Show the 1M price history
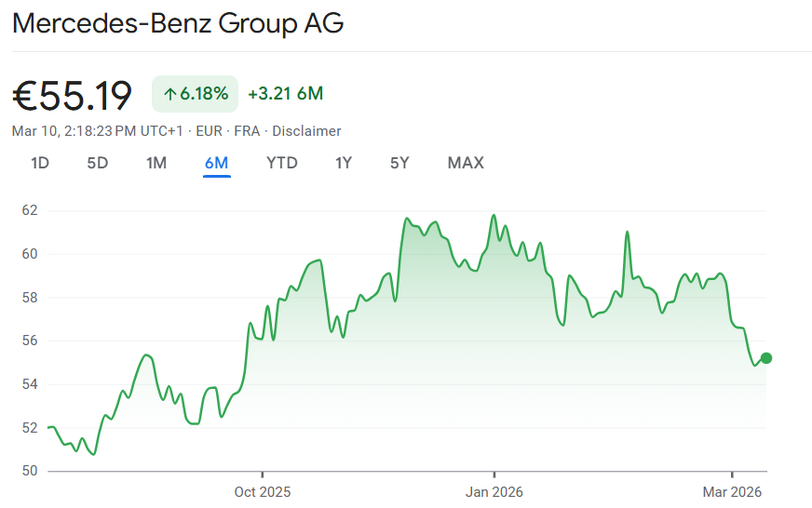The width and height of the screenshot is (812, 508). click(x=156, y=163)
